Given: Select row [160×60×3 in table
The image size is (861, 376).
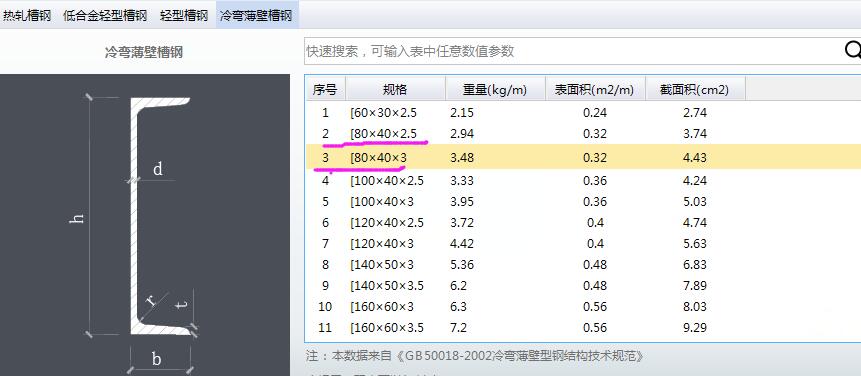Looking at the screenshot, I should 583,306.
